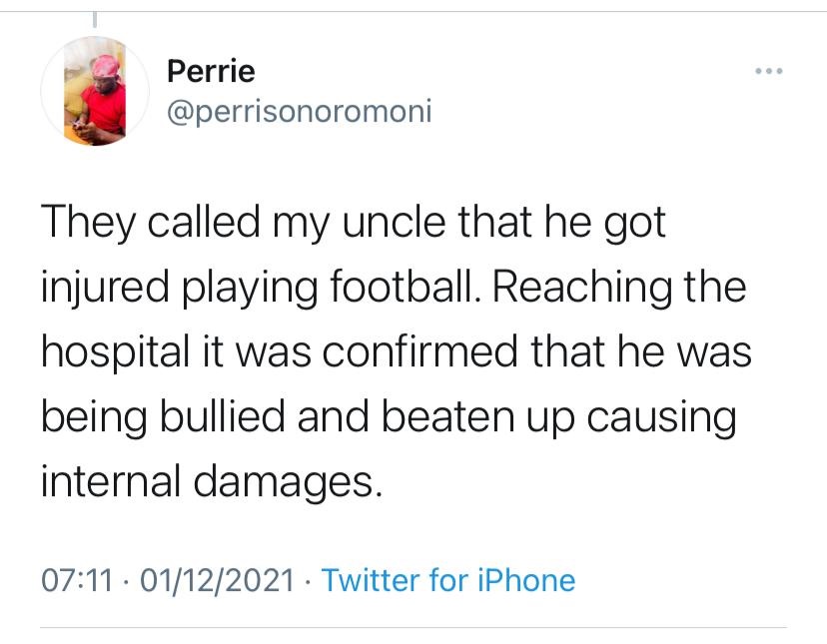Click the phrase "internal damages."
This screenshot has height=644, width=827.
[x=211, y=483]
